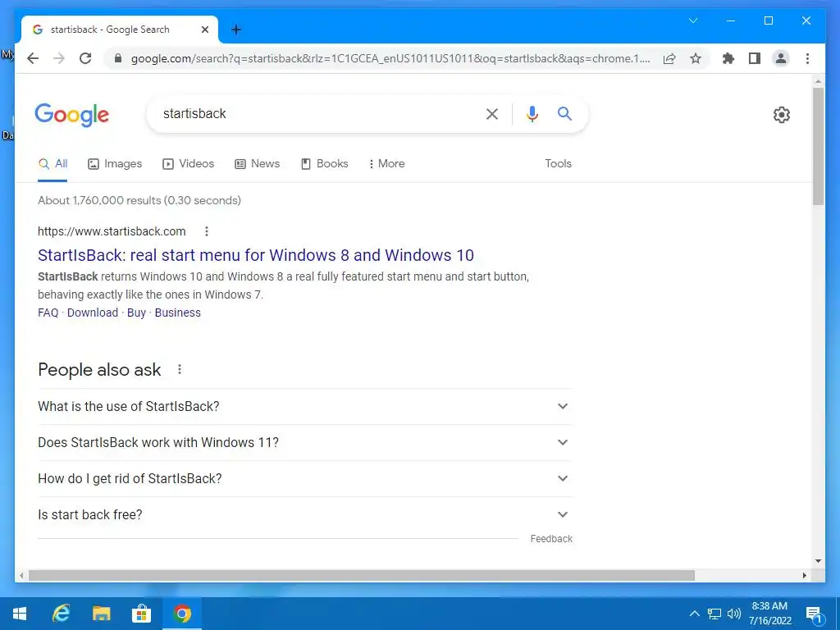Open result options next to startisback.com URL
The image size is (840, 630).
(206, 231)
